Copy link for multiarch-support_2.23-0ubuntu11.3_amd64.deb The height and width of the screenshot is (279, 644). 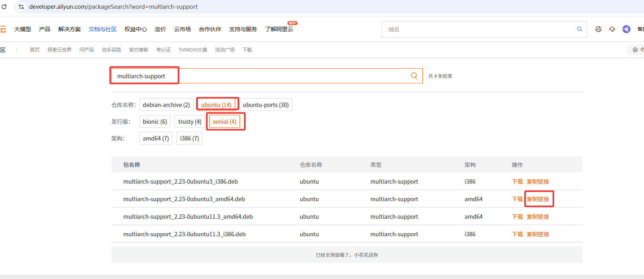(x=538, y=216)
